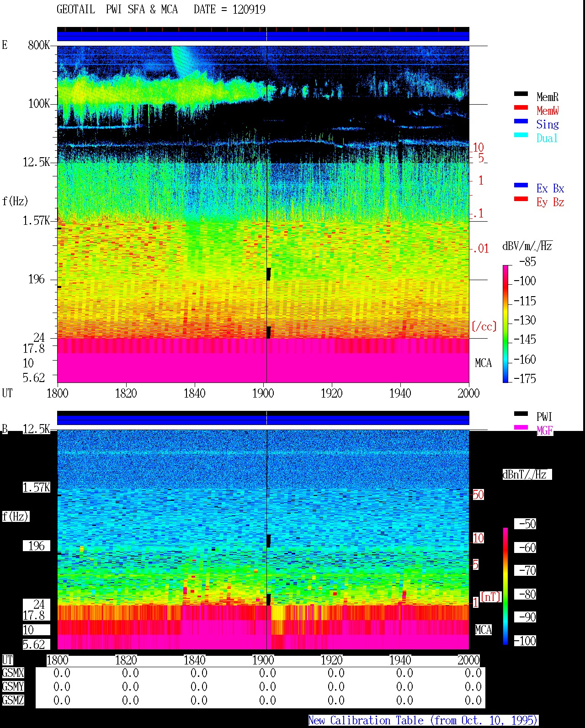Click the 196 label on E panel
585x728 pixels.
(x=37, y=279)
